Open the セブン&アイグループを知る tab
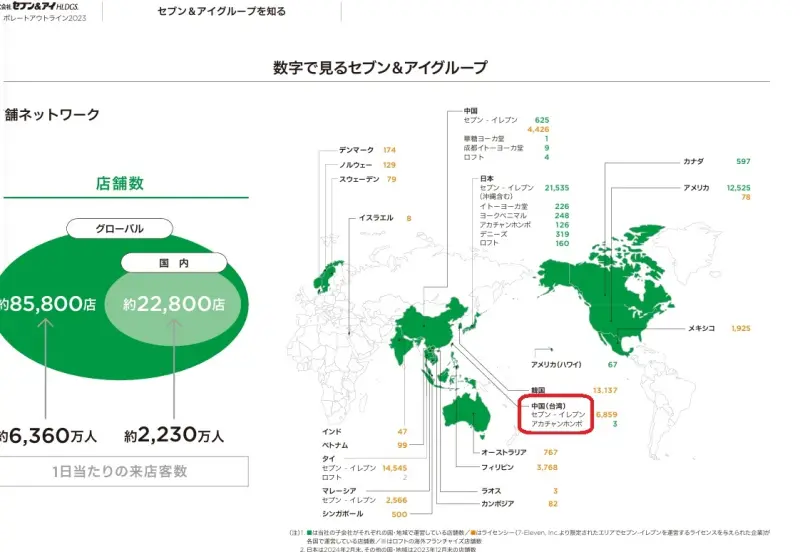Screen dimensions: 800x552 221,11
